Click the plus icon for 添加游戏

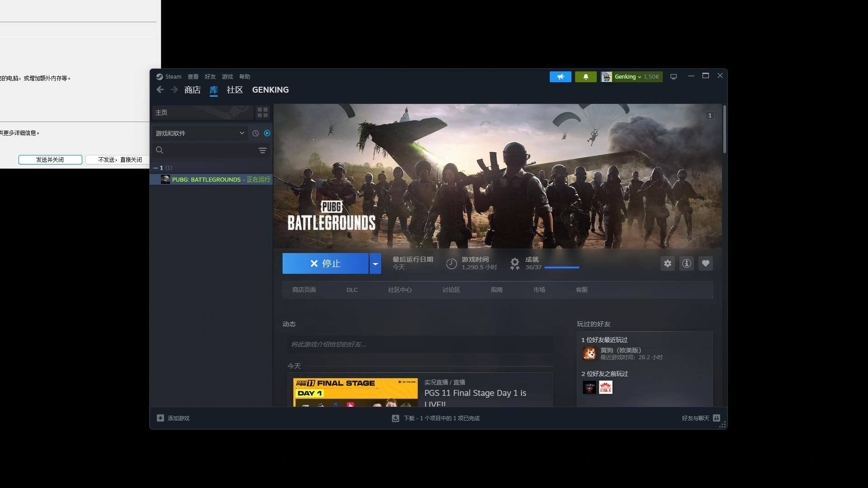[160, 418]
